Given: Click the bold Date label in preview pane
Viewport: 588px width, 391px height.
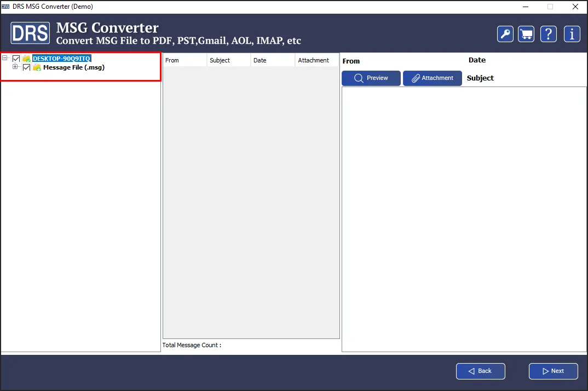Looking at the screenshot, I should [x=477, y=60].
